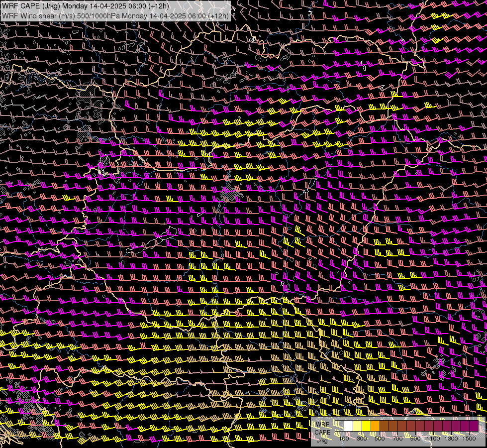Click the 500 legend tick label

(380, 439)
